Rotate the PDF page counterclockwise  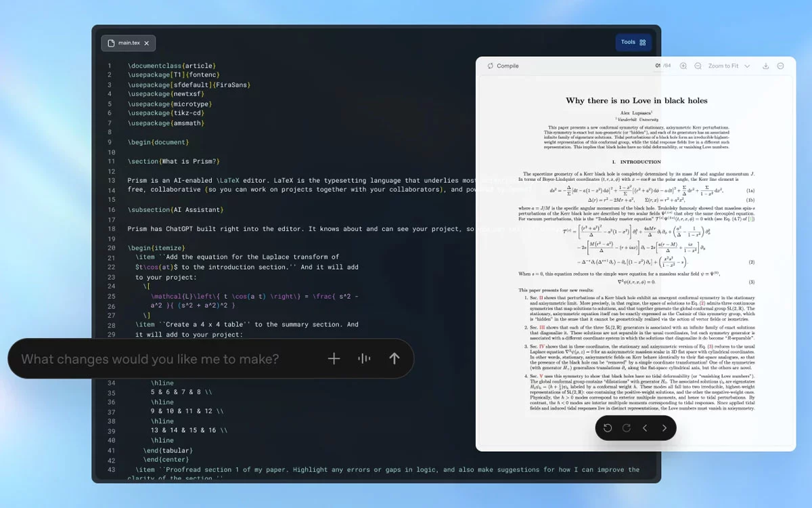608,428
